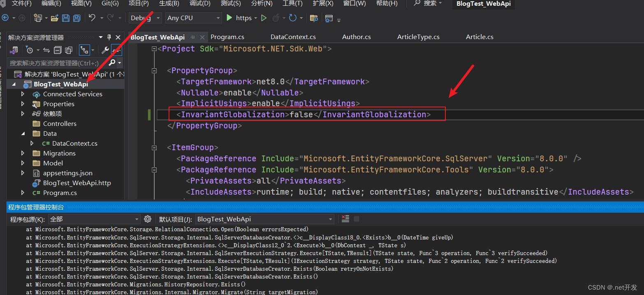Switch views with Visual Studio solution icon

[14, 50]
